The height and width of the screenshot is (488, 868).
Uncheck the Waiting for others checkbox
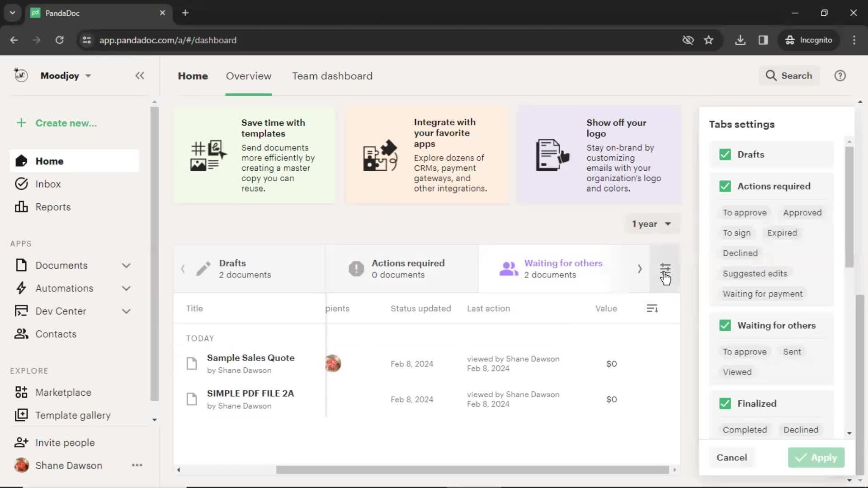725,325
